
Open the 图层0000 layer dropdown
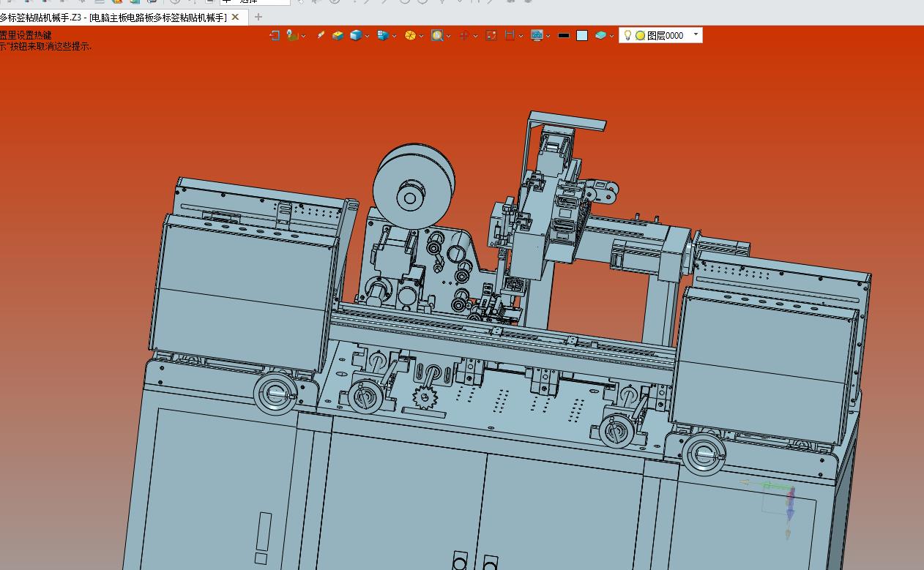click(696, 34)
